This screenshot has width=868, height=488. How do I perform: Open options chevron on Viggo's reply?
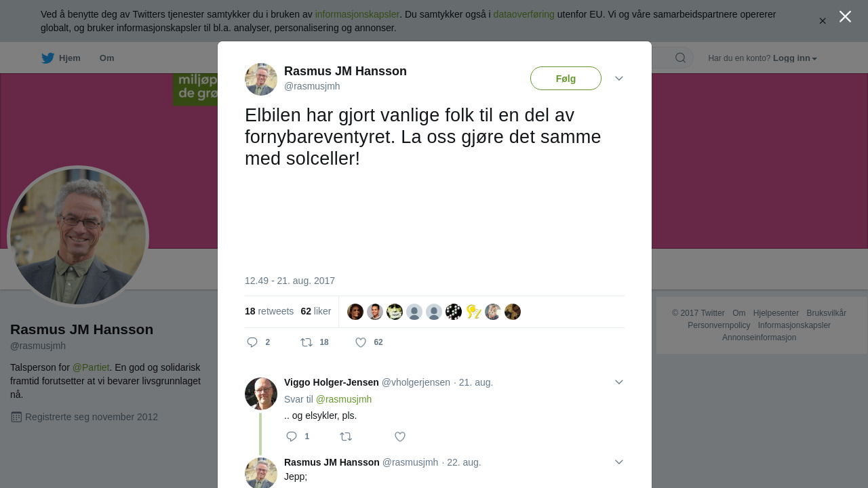tap(618, 382)
